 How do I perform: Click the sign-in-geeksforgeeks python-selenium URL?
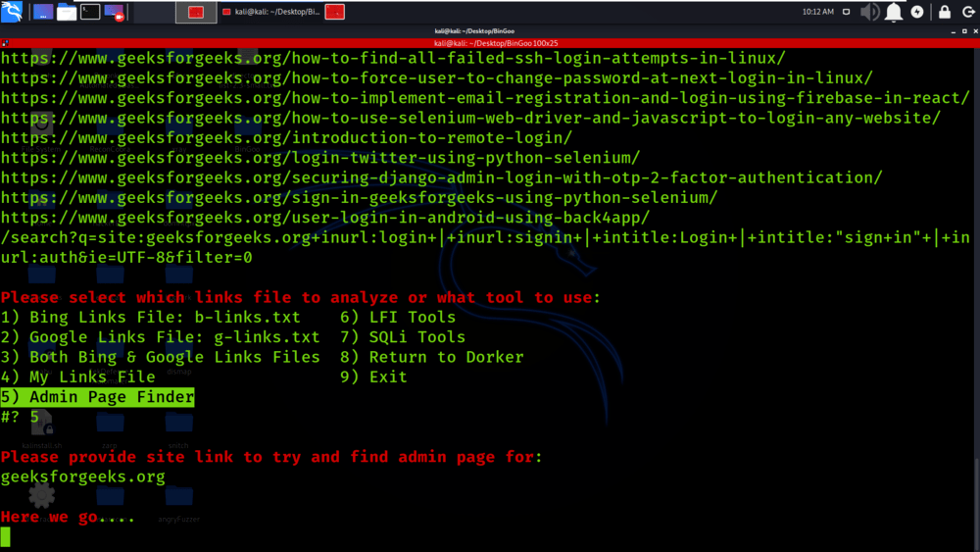(359, 198)
